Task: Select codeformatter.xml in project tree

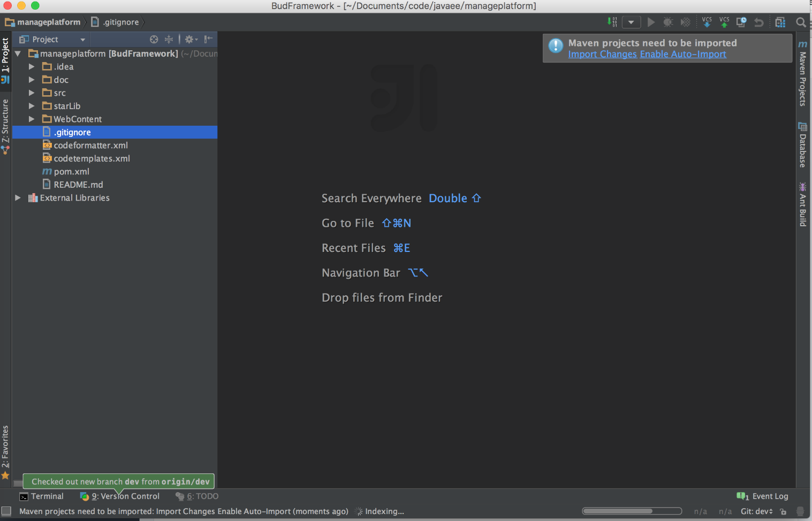Action: click(x=115, y=145)
